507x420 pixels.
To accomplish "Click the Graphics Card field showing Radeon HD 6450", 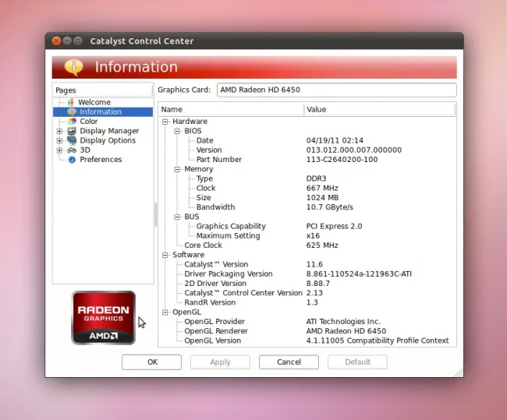I will [337, 90].
